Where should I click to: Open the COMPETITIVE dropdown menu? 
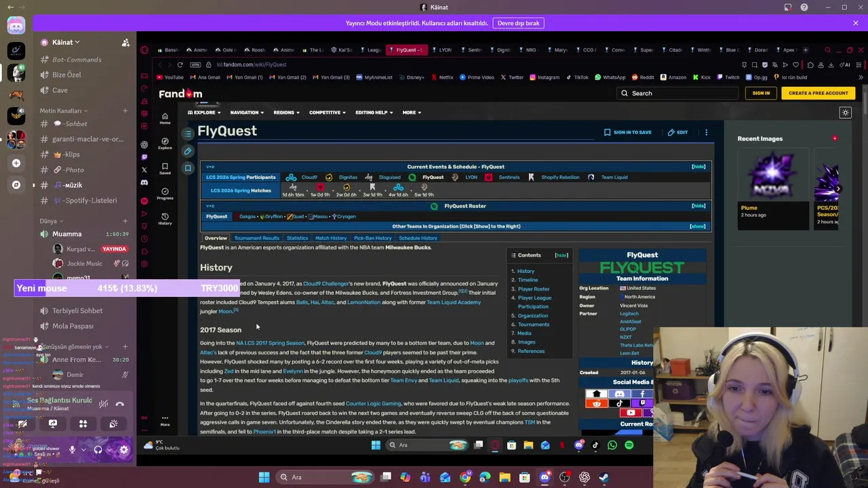pos(328,113)
